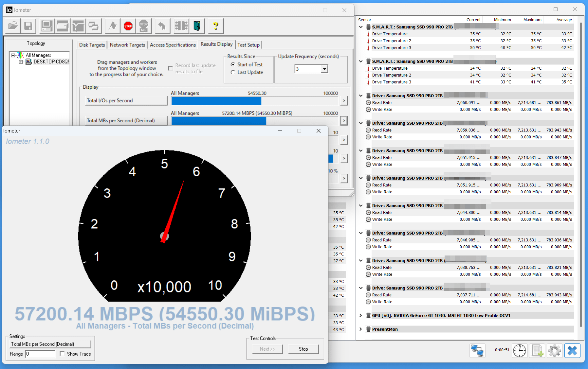Open HWiNFO sensor settings gear icon
588x369 pixels.
[555, 351]
